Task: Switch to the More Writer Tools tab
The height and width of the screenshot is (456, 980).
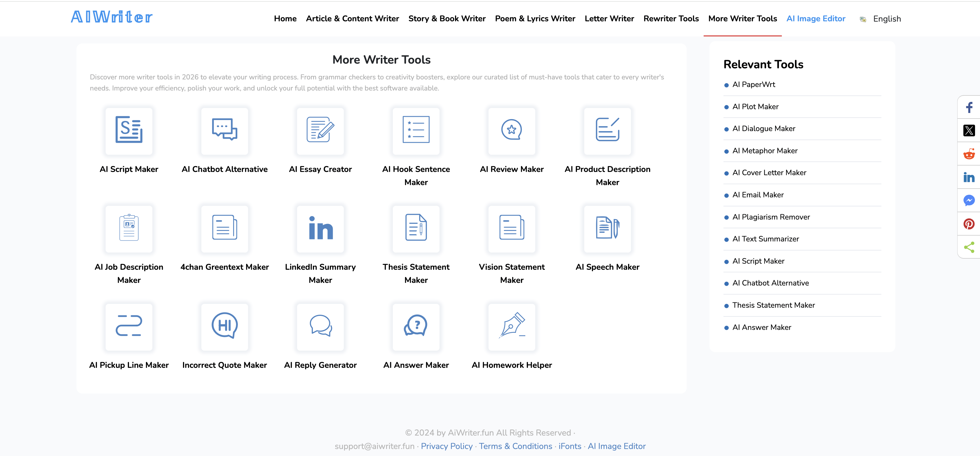Action: (742, 18)
